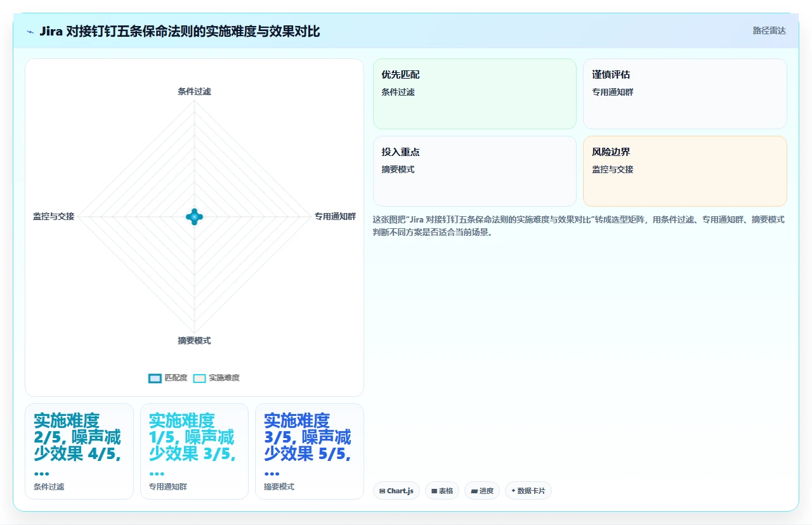Image resolution: width=812 pixels, height=525 pixels.
Task: Click the title Jira 对接钉钉五条保命法则
Action: [x=180, y=31]
